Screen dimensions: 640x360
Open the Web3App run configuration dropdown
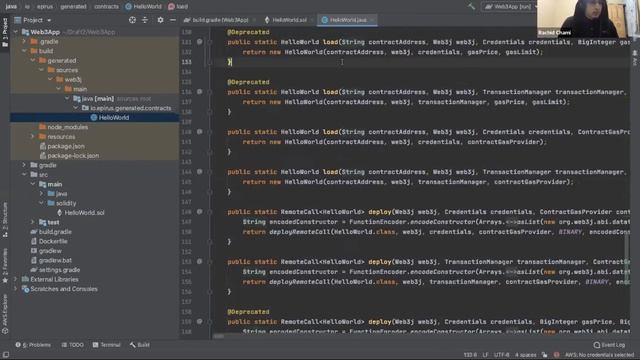coord(511,7)
